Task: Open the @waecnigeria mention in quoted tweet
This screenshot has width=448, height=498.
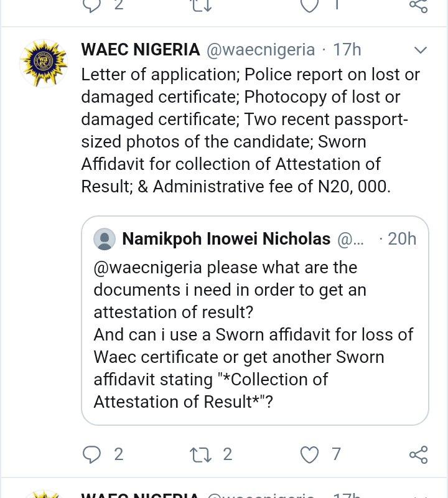Action: tap(147, 268)
